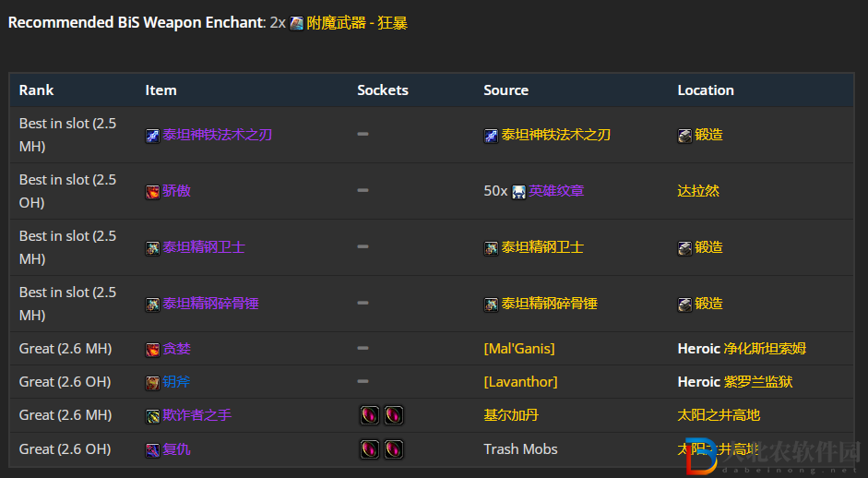The width and height of the screenshot is (868, 478).
Task: Click the 锻造 icon in first row
Action: click(684, 135)
